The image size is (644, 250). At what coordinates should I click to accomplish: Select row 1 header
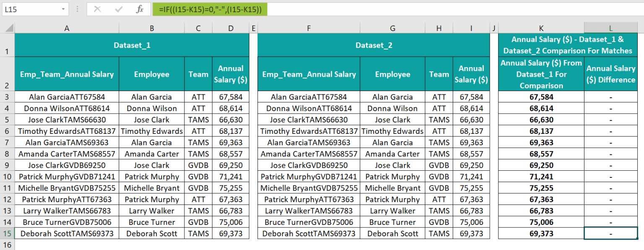[7, 45]
